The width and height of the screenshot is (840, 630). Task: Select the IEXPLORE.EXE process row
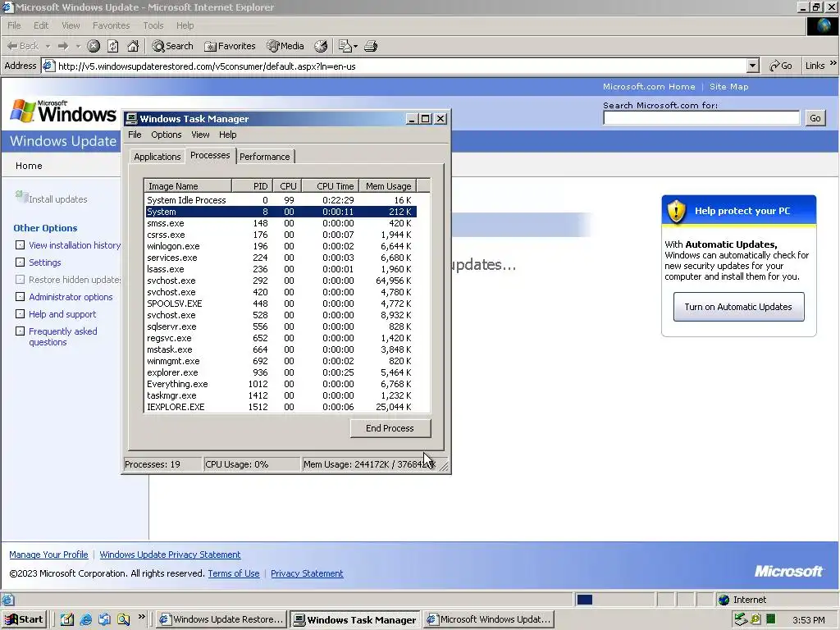tap(281, 407)
